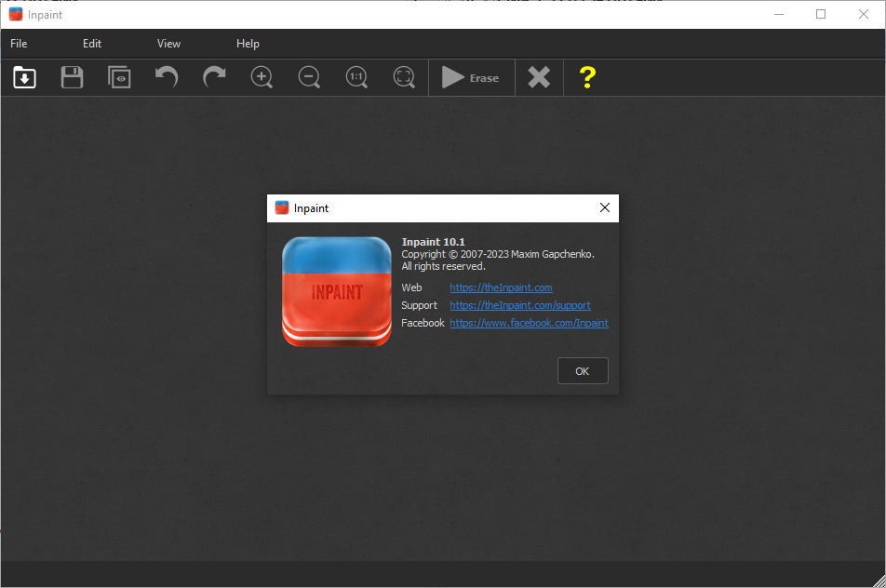
Task: Click the Inpaint 10.1 version text
Action: tap(434, 242)
